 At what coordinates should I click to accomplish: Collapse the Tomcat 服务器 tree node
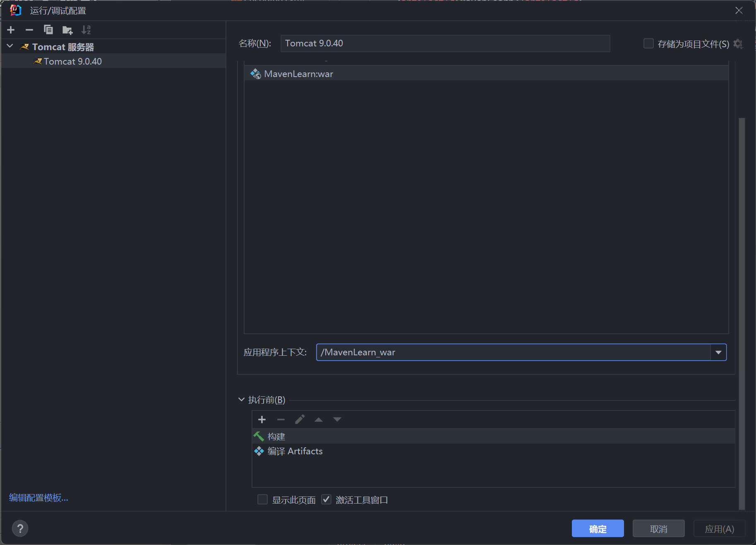10,46
